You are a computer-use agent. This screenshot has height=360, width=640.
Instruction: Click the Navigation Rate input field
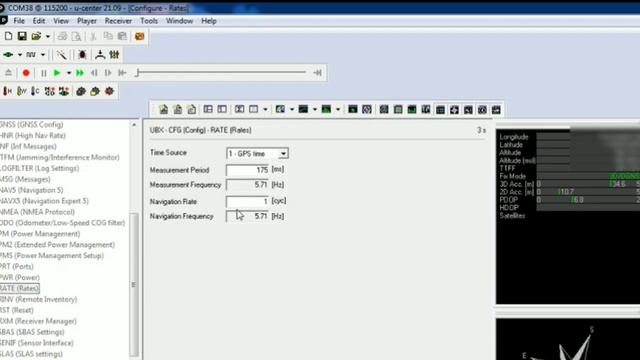247,201
